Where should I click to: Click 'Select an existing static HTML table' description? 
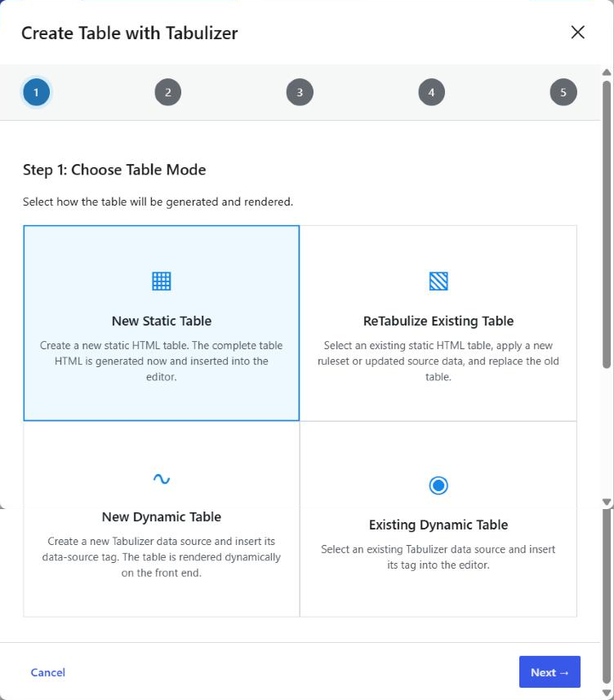438,361
